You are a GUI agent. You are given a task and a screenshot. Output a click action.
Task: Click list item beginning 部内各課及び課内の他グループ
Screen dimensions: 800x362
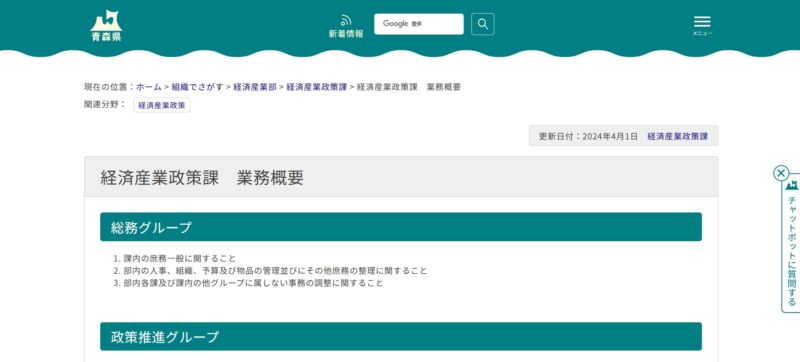[253, 283]
